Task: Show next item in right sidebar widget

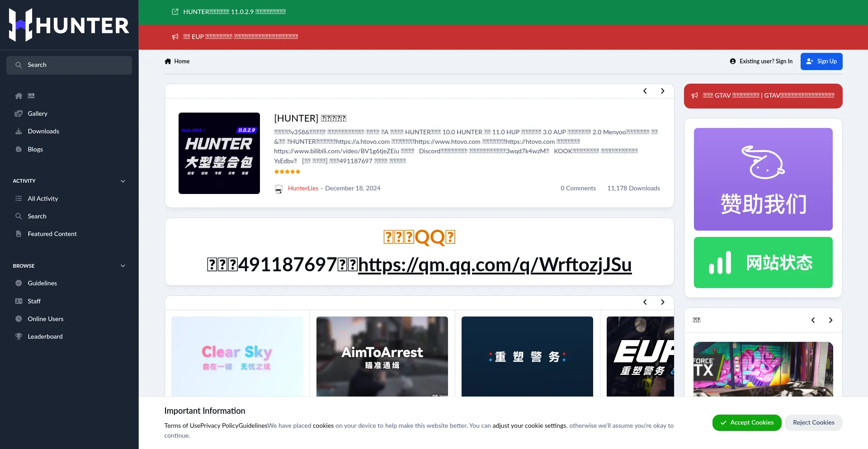Action: tap(831, 320)
